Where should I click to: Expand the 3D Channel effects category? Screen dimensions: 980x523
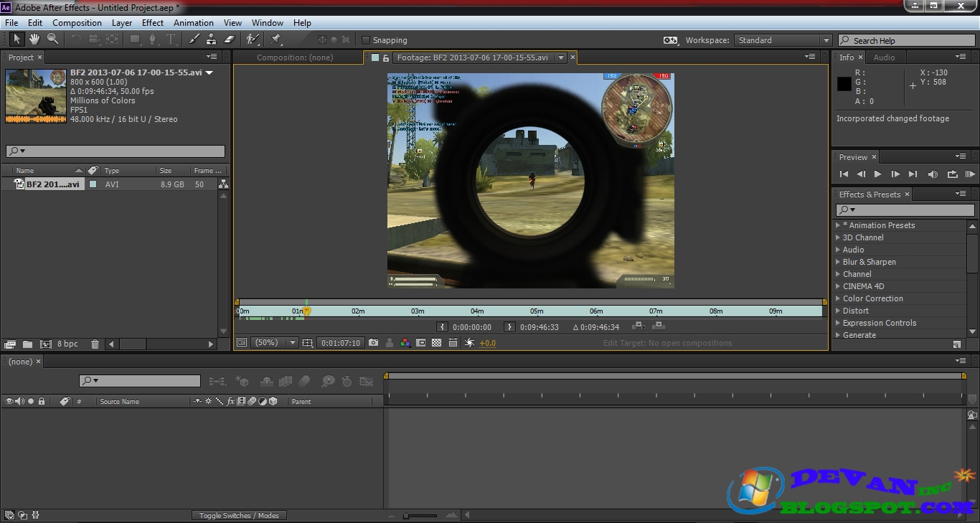[x=838, y=237]
